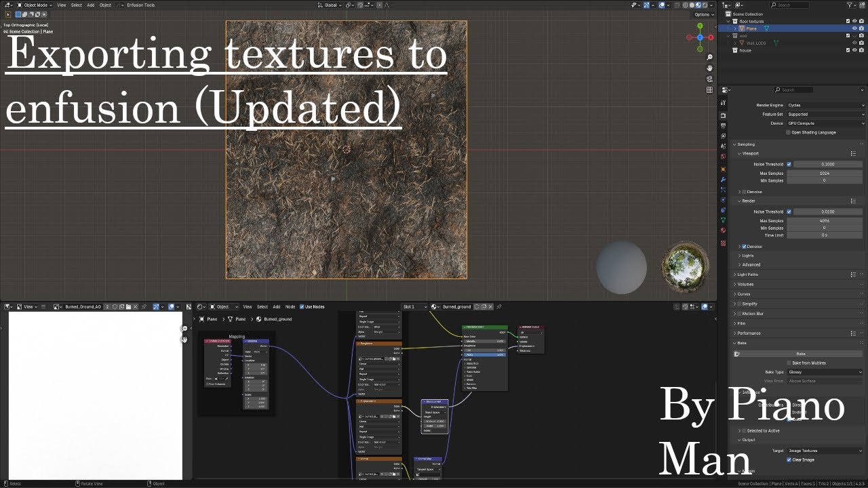The height and width of the screenshot is (488, 868).
Task: Toggle camera view icon in viewport
Action: click(709, 79)
